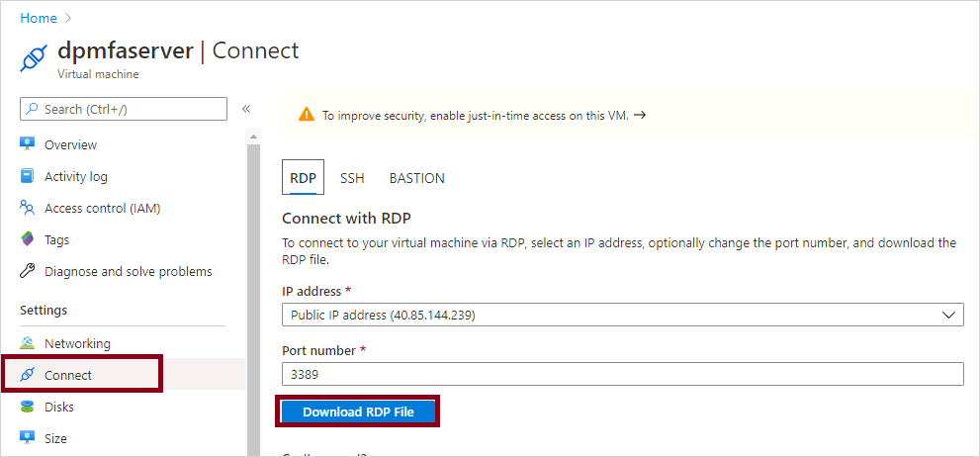
Task: Click the Size monitor icon
Action: 28,438
